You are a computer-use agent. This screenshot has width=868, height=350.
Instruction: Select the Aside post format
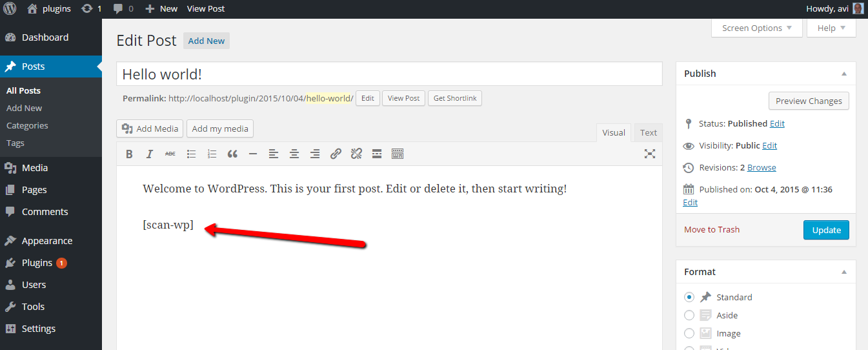(689, 315)
